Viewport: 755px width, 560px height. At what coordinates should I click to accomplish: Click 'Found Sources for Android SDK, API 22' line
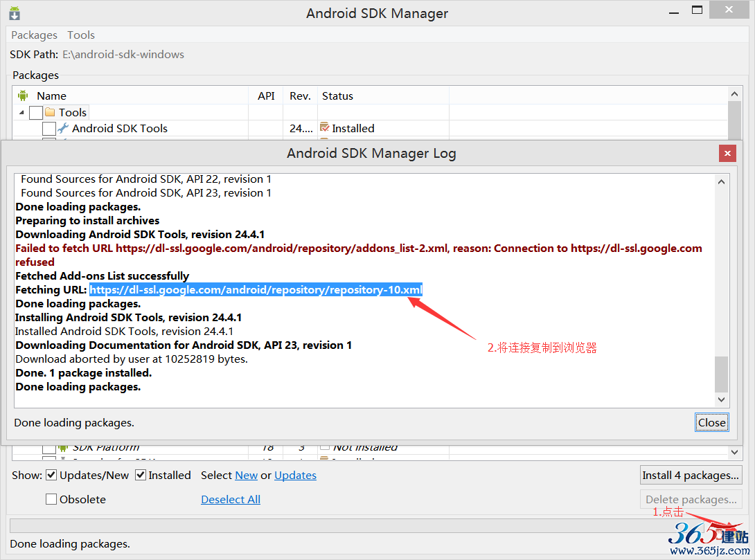[146, 179]
